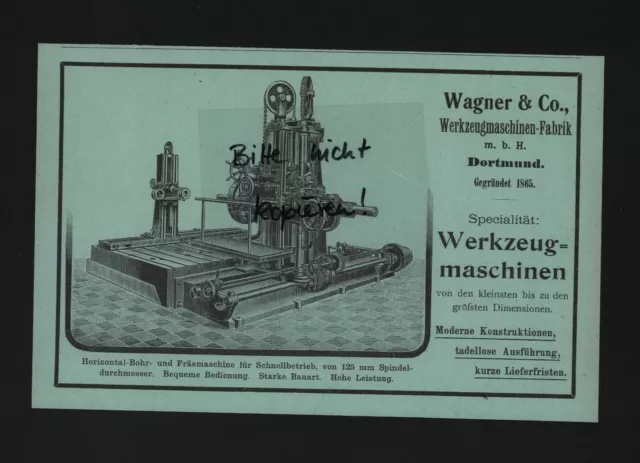Click the handwritten "Bitte nicht" note

(x=299, y=153)
